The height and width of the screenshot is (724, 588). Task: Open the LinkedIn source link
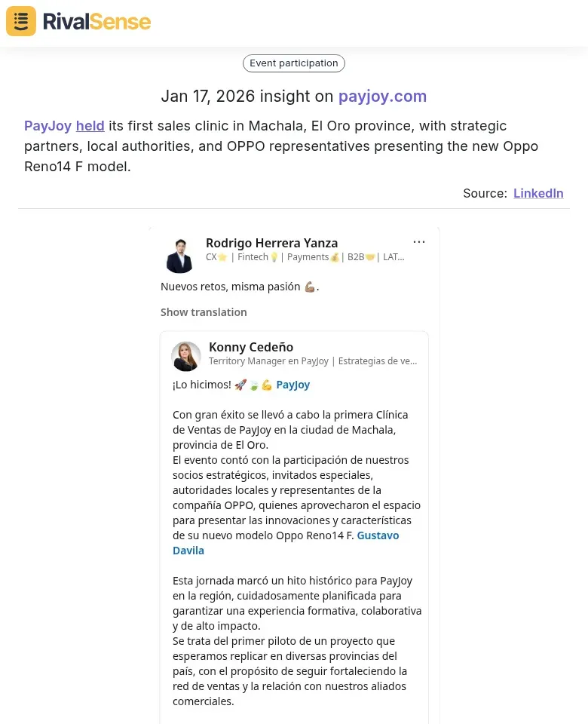(538, 193)
